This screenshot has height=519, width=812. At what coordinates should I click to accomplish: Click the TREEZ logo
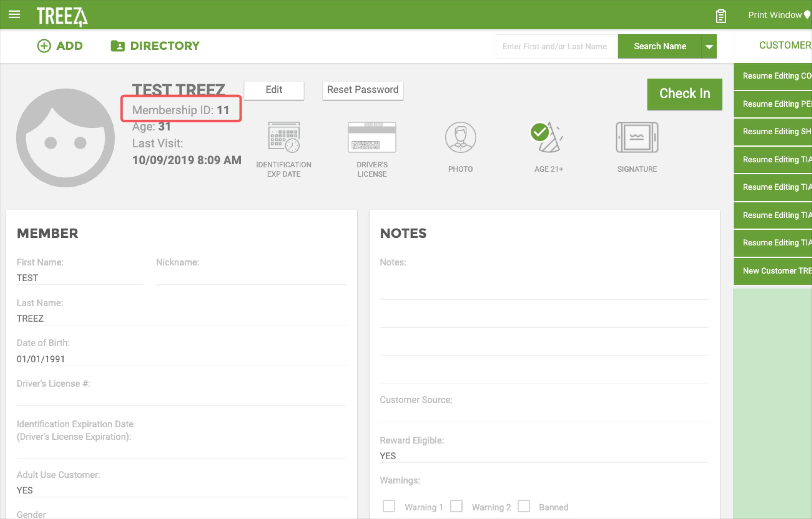62,15
